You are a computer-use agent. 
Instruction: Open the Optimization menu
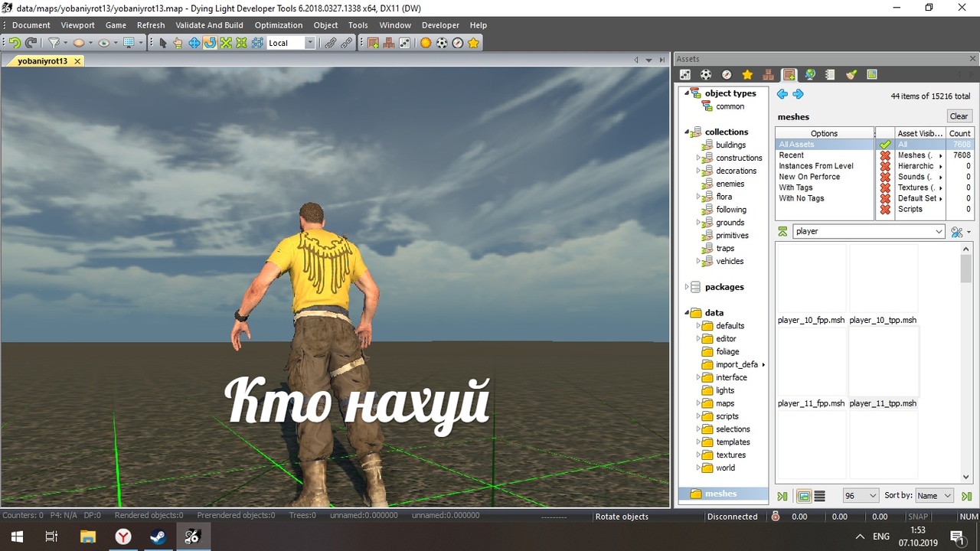coord(279,25)
